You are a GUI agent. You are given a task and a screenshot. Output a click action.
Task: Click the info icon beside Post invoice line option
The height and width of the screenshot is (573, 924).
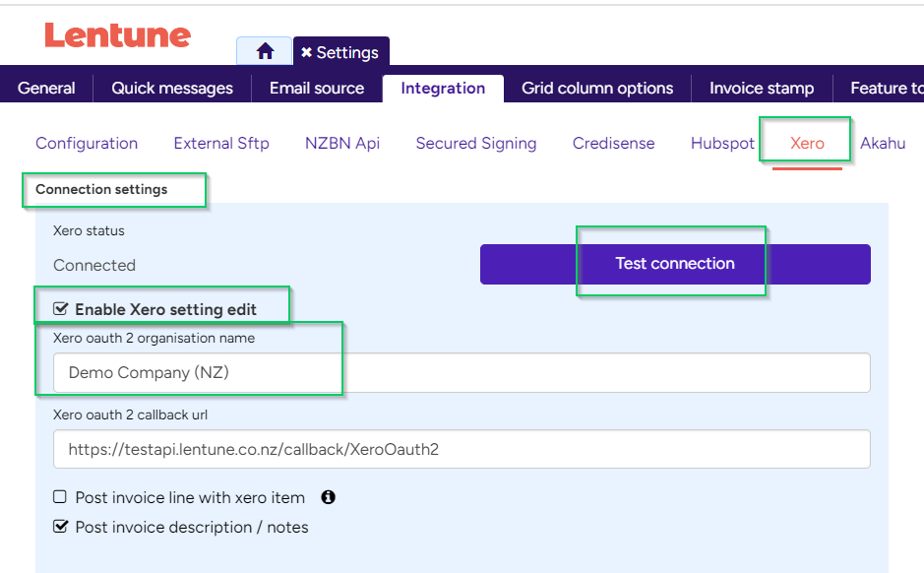click(x=328, y=497)
